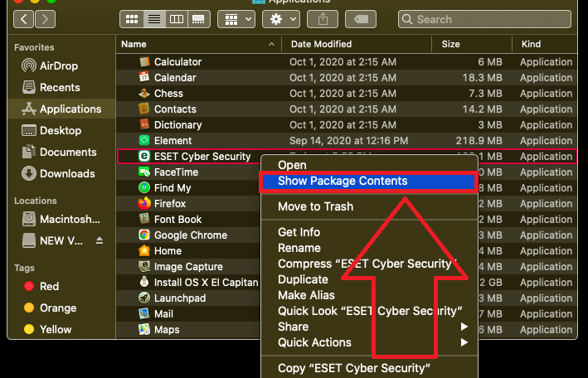Screen dimensions: 588x378
Task: Choose Show Package Contents
Action: 369,181
